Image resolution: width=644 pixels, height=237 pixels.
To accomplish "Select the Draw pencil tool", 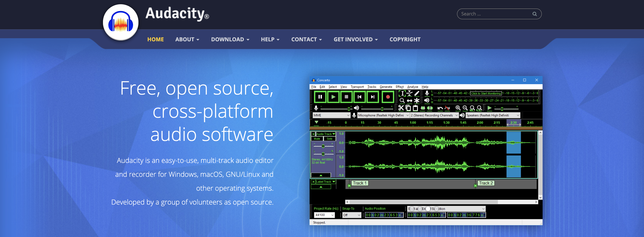I will [417, 93].
